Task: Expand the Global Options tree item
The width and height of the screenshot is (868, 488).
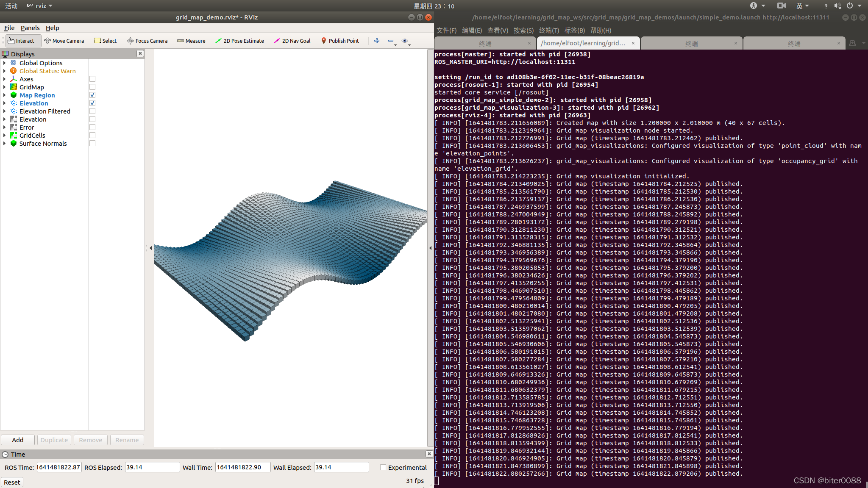Action: (4, 63)
